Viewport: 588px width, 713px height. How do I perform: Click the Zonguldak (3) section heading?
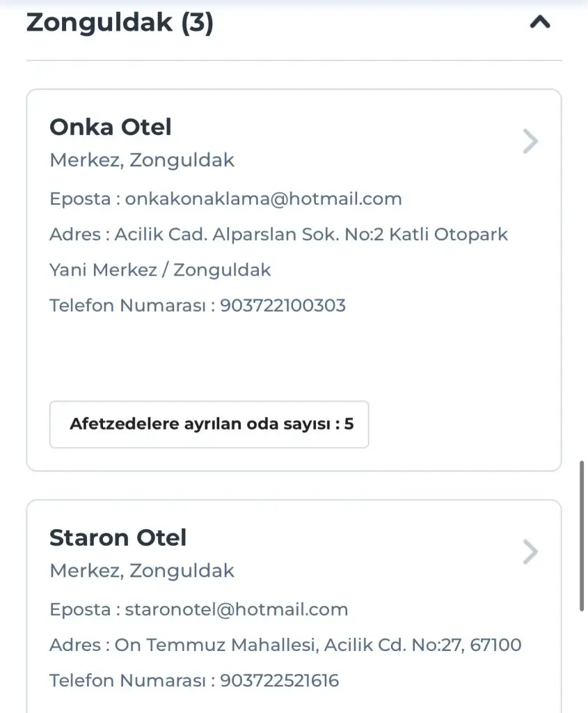pos(120,23)
